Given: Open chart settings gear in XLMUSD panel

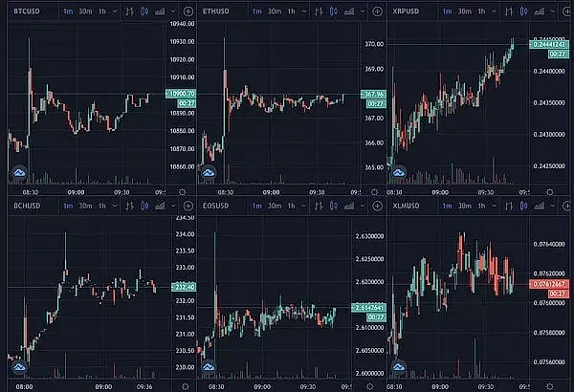Looking at the screenshot, I should click(x=549, y=386).
